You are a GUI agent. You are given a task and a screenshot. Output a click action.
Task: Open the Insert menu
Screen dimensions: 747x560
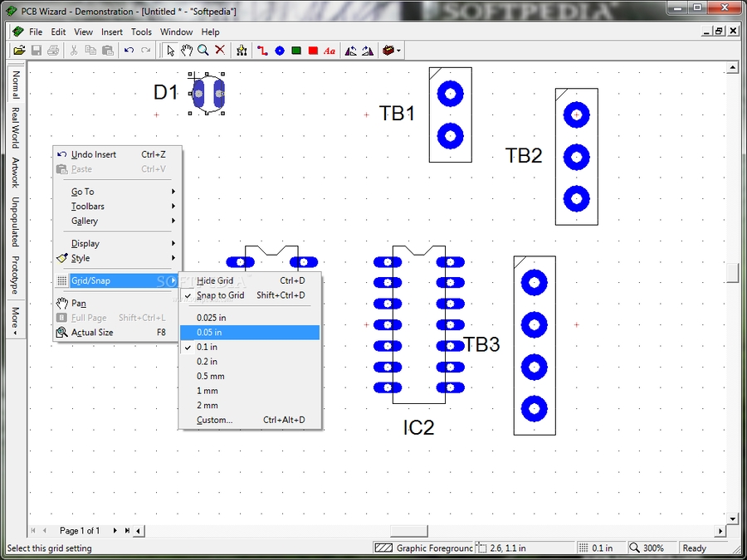coord(112,32)
